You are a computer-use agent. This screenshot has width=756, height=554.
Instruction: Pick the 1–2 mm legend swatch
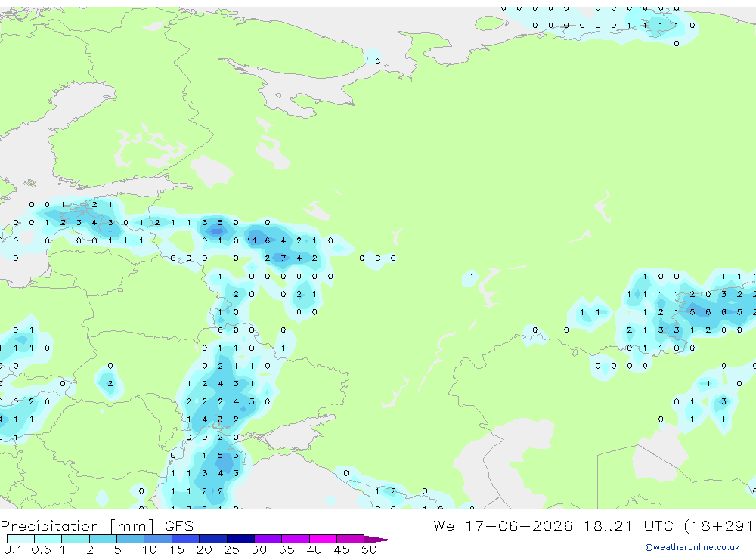pyautogui.click(x=76, y=539)
